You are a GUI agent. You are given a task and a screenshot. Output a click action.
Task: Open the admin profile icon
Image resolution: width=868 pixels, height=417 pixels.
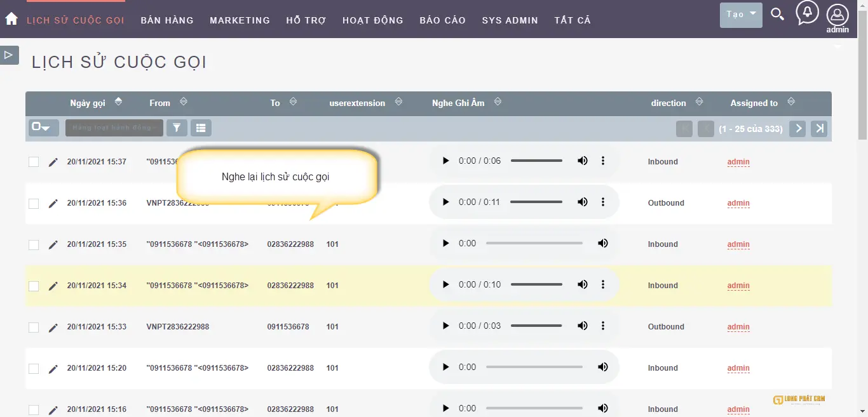tap(837, 15)
